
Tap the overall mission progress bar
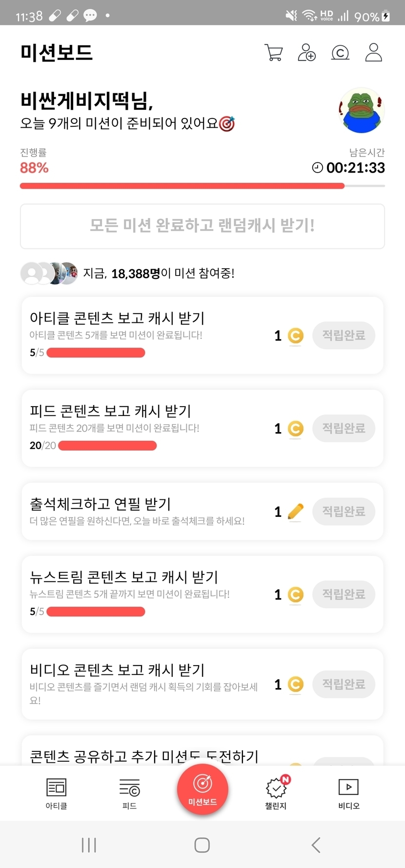click(202, 186)
